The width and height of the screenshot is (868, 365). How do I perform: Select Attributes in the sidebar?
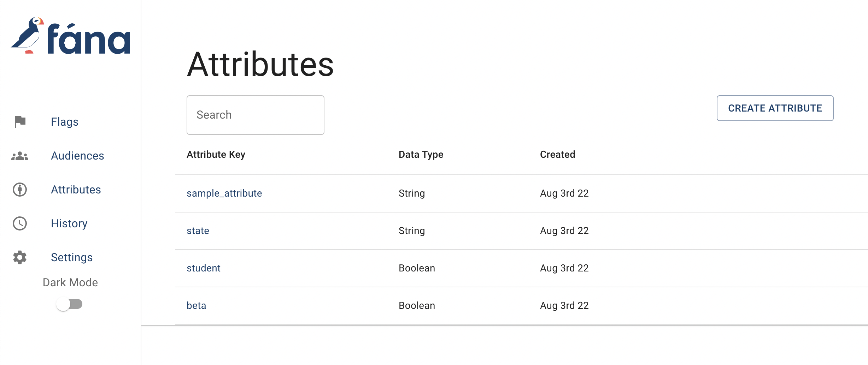click(x=76, y=190)
